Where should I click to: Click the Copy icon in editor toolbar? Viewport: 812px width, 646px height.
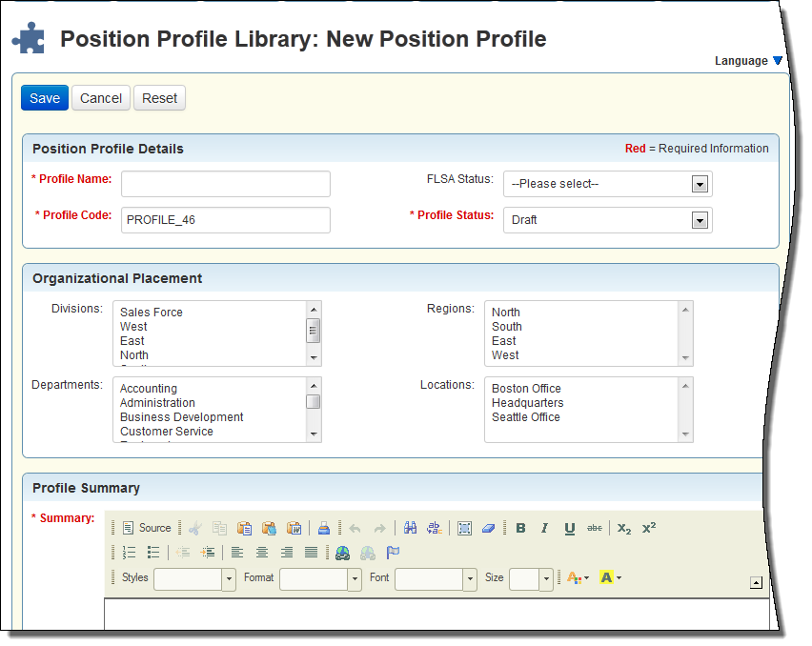219,528
